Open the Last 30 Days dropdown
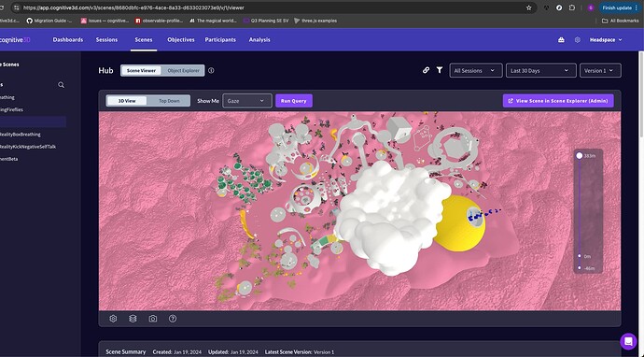This screenshot has width=644, height=357. (x=541, y=70)
